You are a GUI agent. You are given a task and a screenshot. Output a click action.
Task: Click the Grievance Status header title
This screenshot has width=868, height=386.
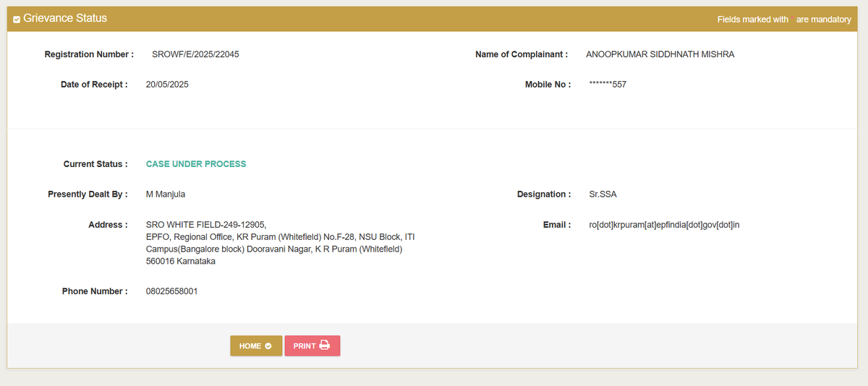pyautogui.click(x=65, y=18)
